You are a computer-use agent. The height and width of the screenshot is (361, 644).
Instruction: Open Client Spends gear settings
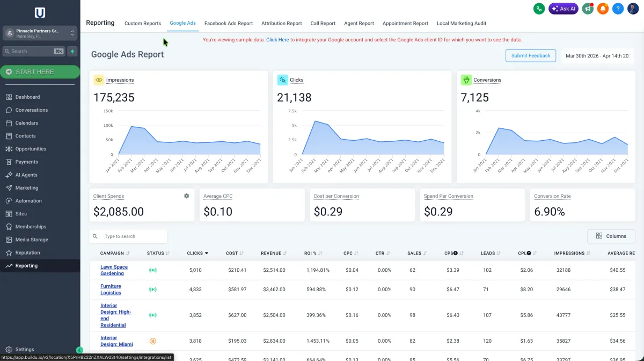(186, 196)
